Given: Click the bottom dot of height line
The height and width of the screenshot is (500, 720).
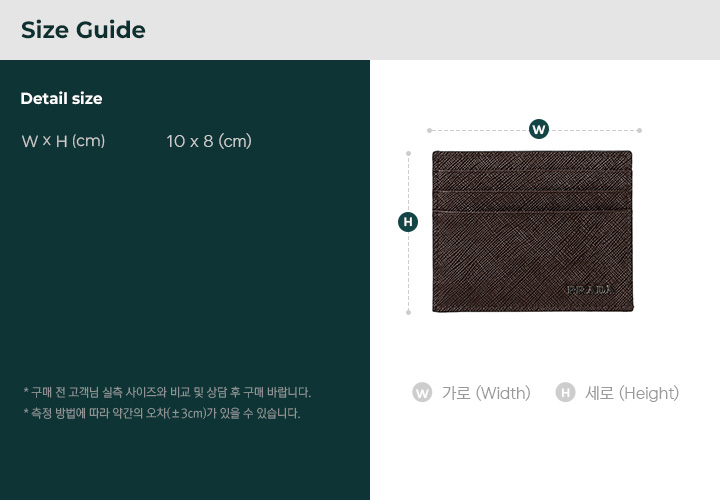Looking at the screenshot, I should 408,312.
